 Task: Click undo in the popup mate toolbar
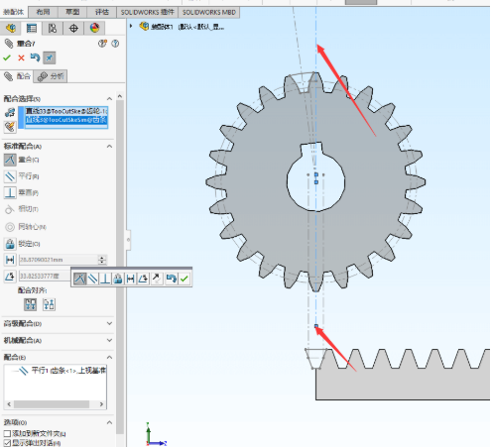tap(171, 279)
